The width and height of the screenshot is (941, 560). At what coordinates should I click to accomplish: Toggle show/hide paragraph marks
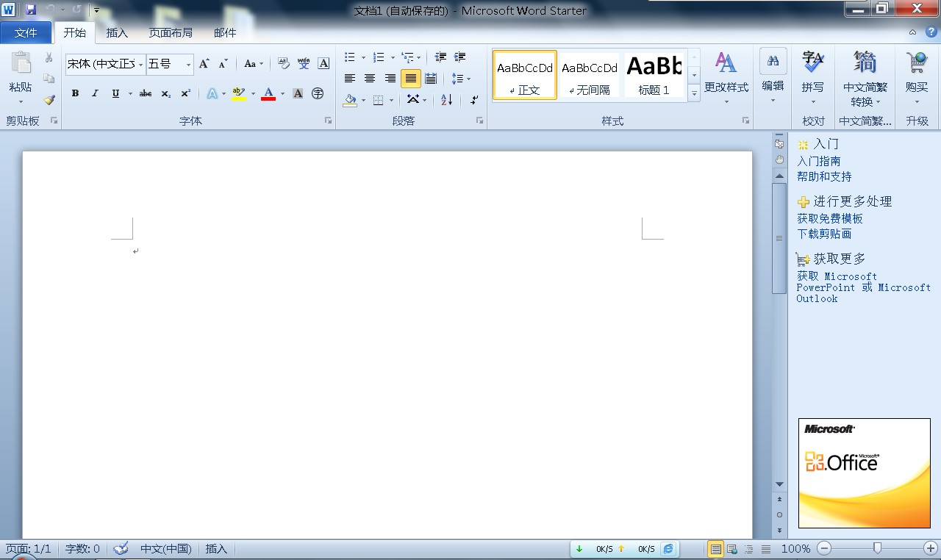point(474,100)
